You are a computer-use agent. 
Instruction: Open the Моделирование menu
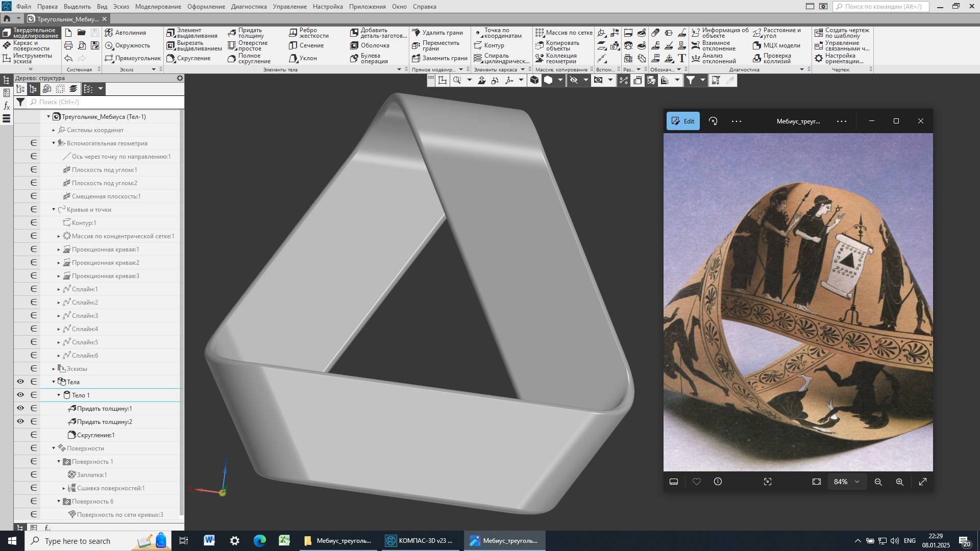point(158,7)
